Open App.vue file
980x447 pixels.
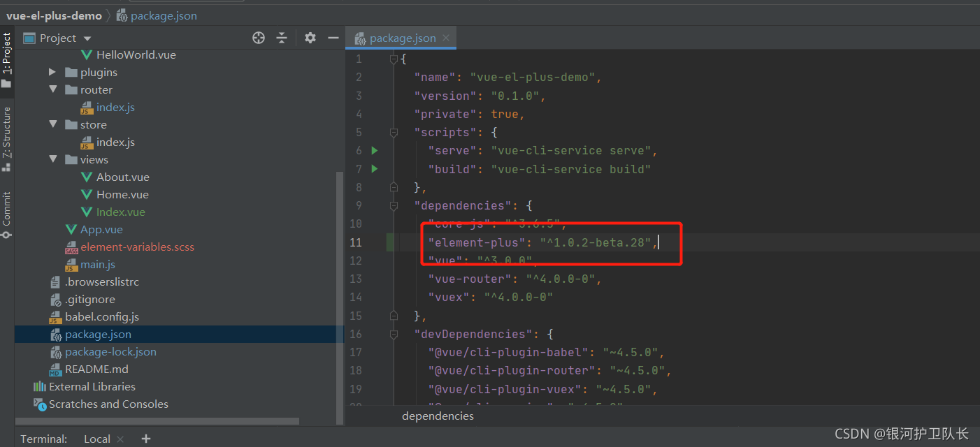tap(101, 229)
